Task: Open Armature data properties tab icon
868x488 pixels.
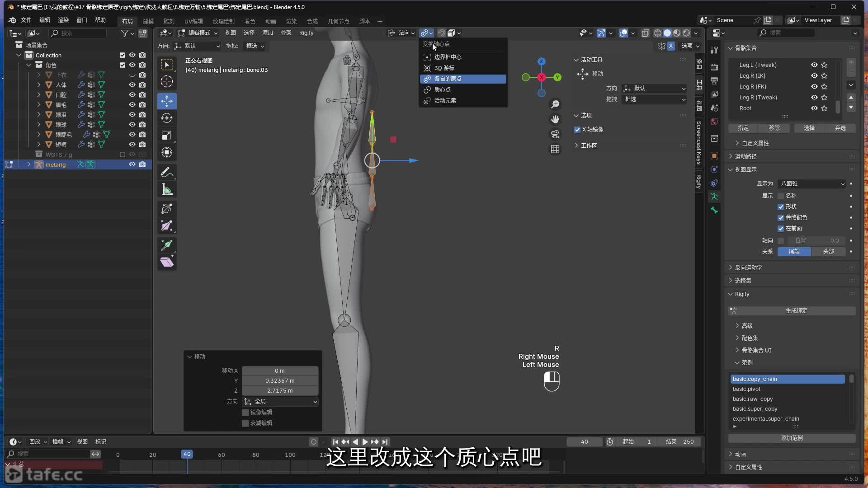Action: 714,197
